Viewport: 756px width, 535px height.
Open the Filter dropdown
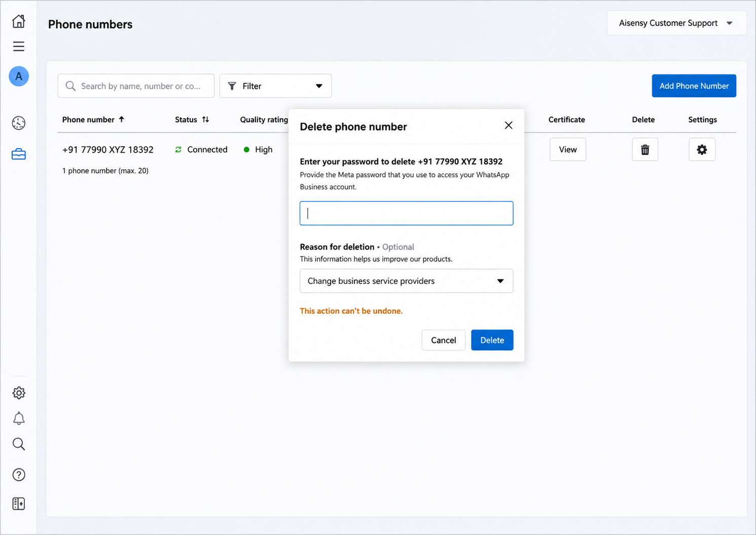tap(275, 86)
